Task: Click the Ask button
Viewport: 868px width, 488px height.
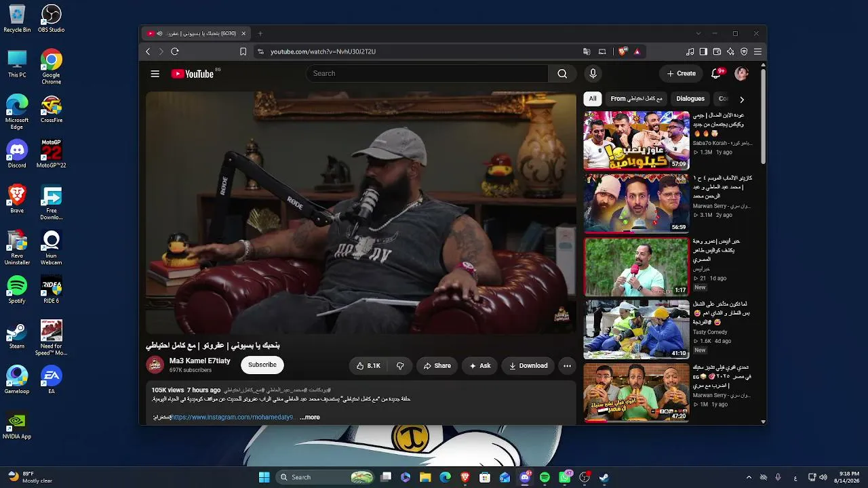Action: point(480,366)
